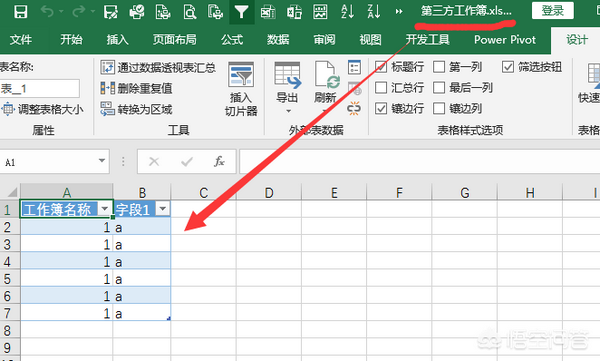Image resolution: width=600 pixels, height=361 pixels.
Task: Check the 第一列 first column checkbox
Action: [439, 67]
